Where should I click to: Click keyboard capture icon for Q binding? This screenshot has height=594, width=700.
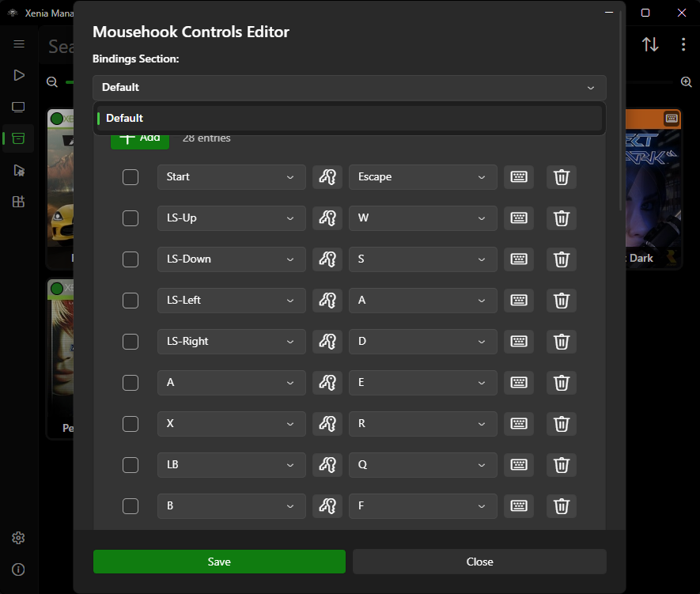tap(519, 465)
